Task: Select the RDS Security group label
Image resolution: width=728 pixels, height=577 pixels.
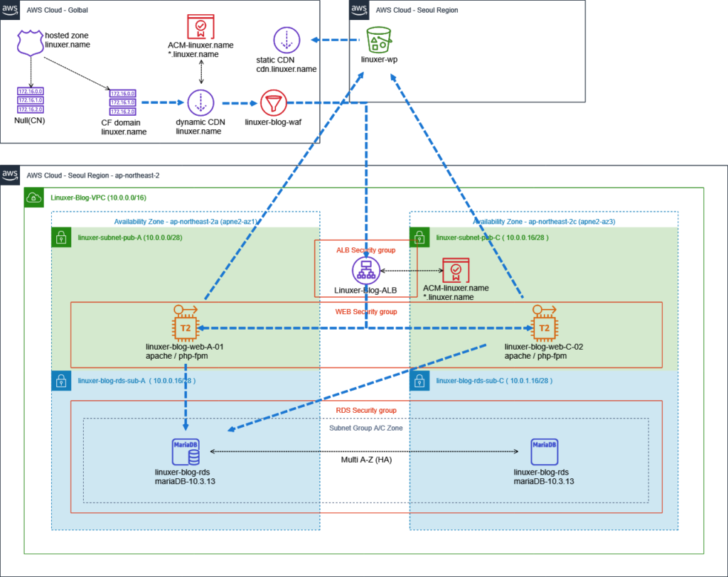Action: pyautogui.click(x=365, y=410)
